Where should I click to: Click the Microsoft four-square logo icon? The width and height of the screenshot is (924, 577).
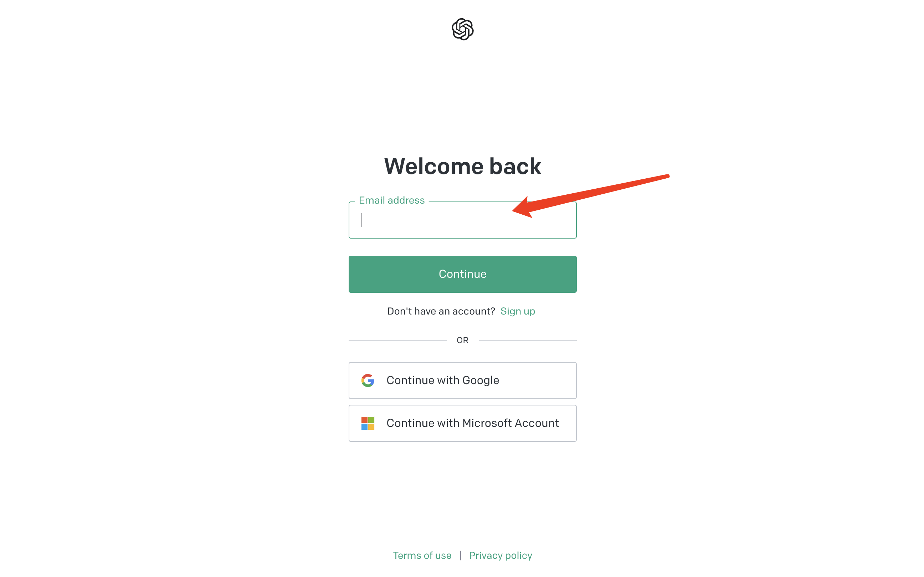coord(368,423)
